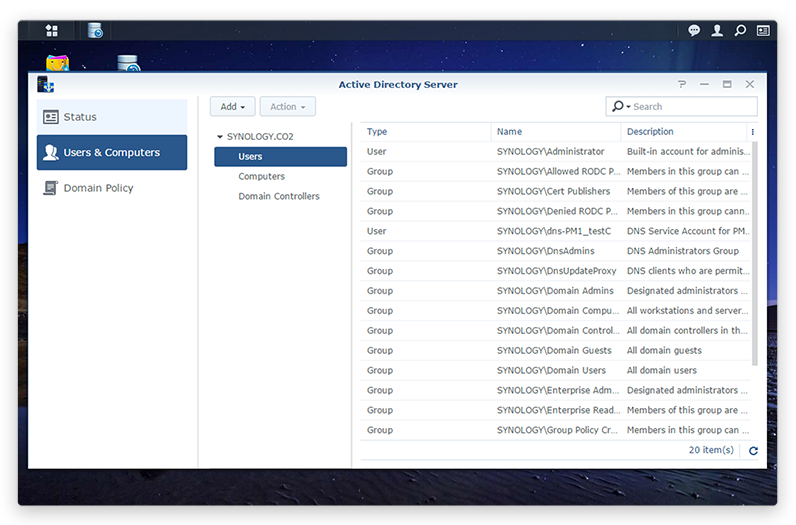The width and height of the screenshot is (796, 525).
Task: Select the Users & Computers tab
Action: [112, 152]
